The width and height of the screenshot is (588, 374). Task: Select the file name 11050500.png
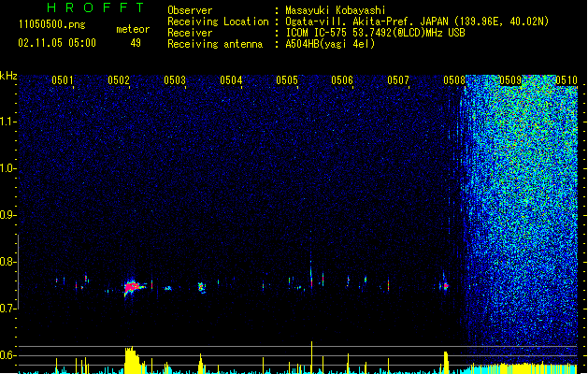click(x=51, y=24)
